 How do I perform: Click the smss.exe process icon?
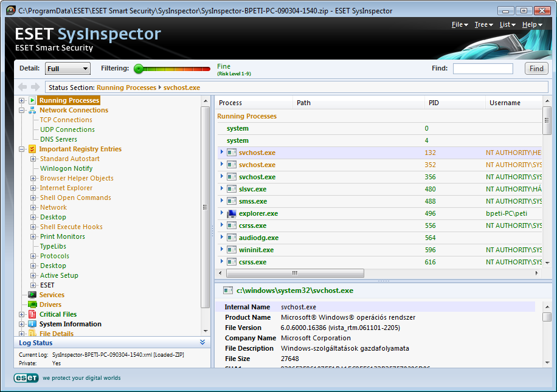(232, 201)
